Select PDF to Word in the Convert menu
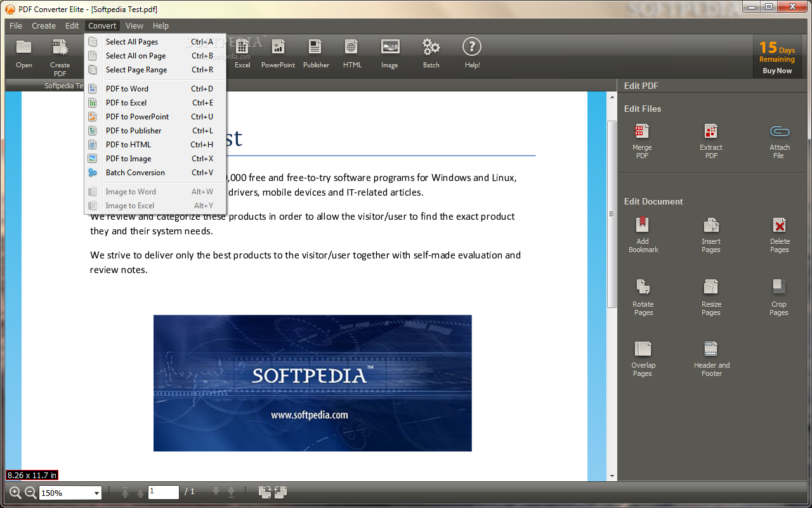Viewport: 812px width, 508px height. pyautogui.click(x=155, y=89)
